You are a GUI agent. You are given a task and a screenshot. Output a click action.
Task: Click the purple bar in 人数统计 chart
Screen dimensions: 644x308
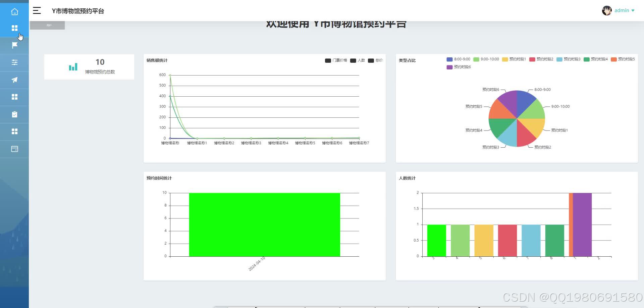click(582, 224)
